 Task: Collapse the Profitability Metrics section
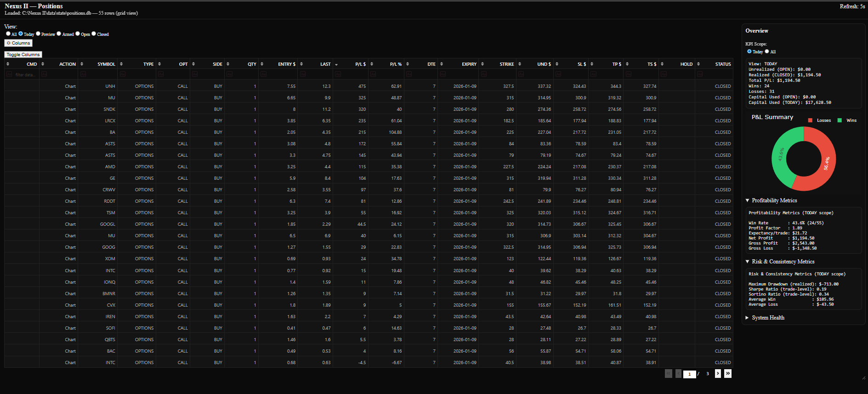click(748, 200)
